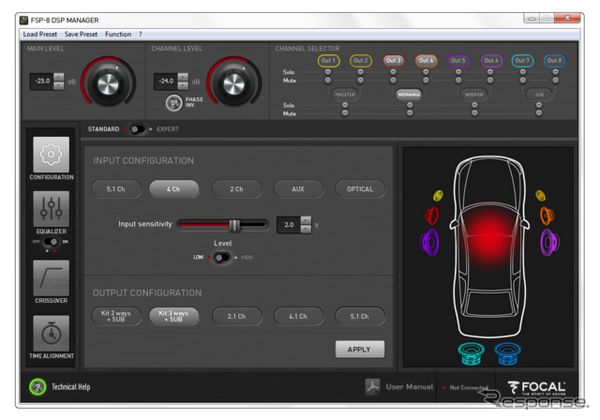Choose Kit 2 ways + SUB output

[116, 316]
